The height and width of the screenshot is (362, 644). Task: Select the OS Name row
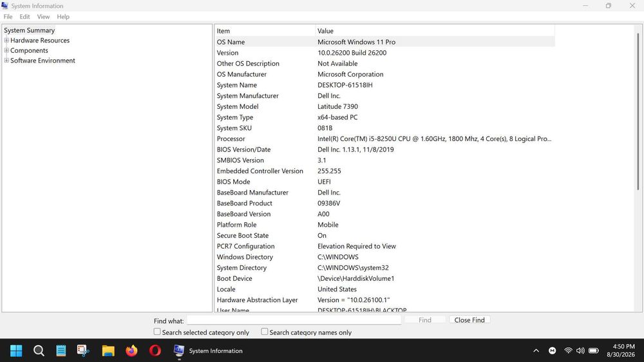pos(385,42)
